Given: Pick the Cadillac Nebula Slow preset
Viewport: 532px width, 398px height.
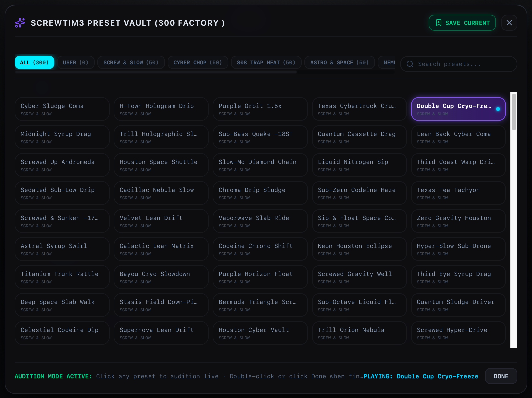Looking at the screenshot, I should (161, 193).
